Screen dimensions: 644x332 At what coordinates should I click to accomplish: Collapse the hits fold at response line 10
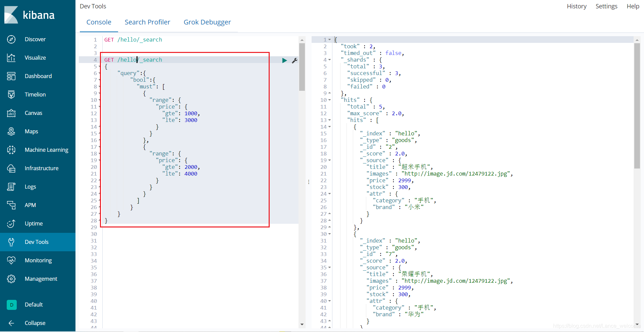329,100
